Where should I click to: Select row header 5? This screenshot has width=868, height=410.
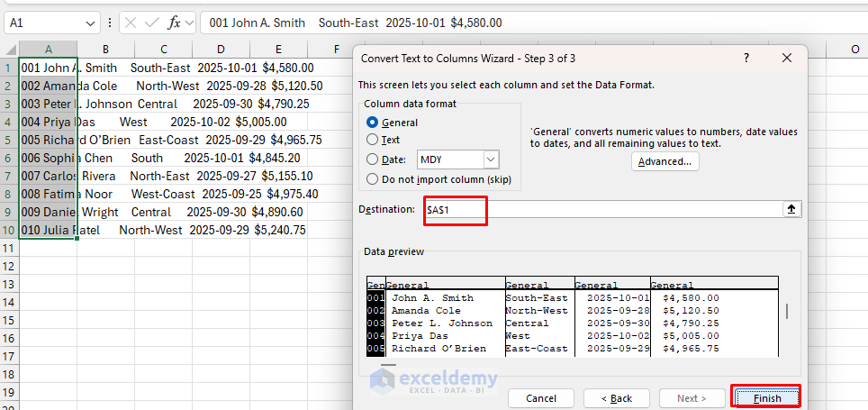click(x=8, y=140)
